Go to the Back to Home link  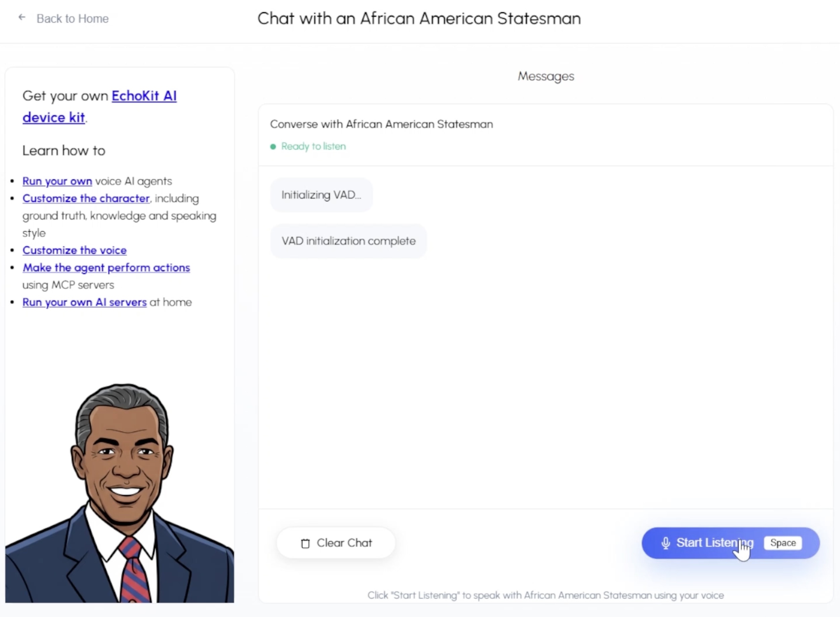[73, 19]
